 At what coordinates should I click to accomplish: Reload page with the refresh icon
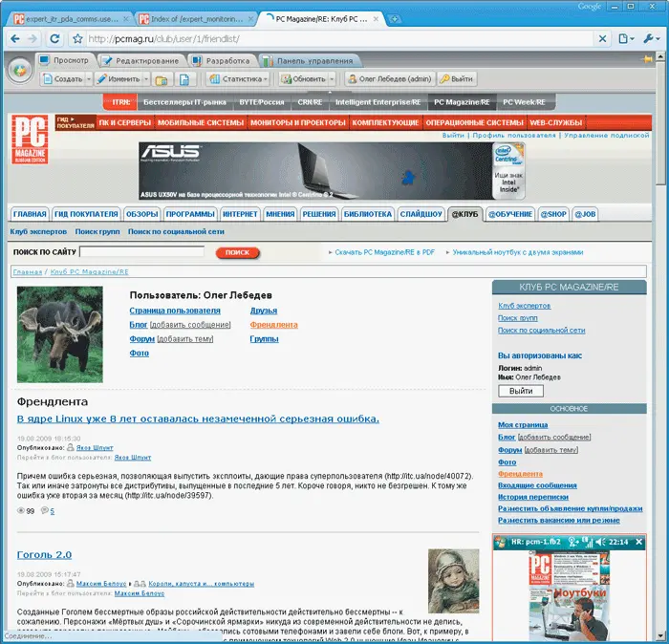pos(54,39)
